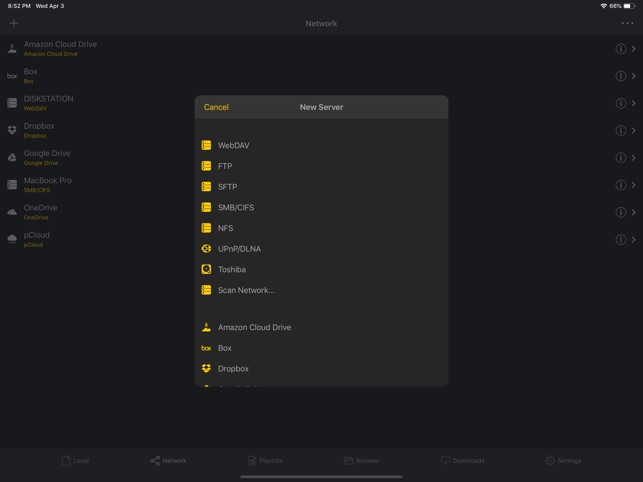Show info for DISKSTATION server
This screenshot has height=482, width=643.
click(x=620, y=103)
